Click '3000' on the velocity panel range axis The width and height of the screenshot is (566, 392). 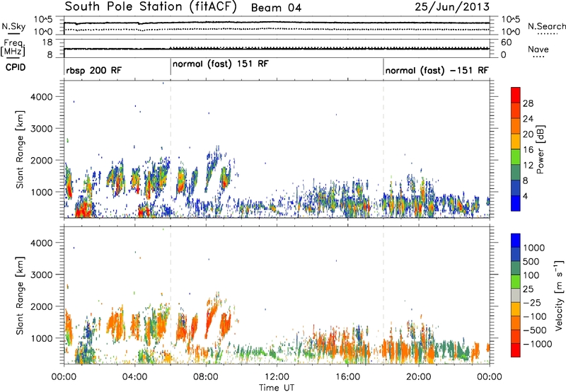pos(41,275)
